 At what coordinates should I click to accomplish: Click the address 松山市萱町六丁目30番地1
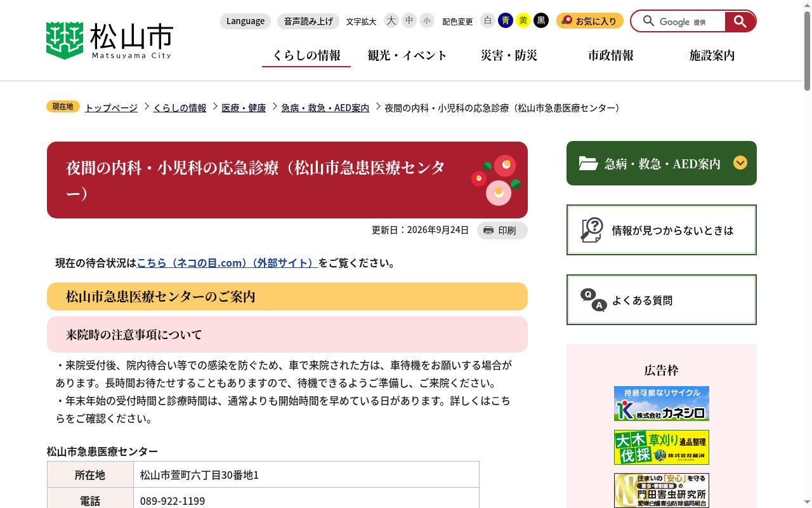pos(199,475)
